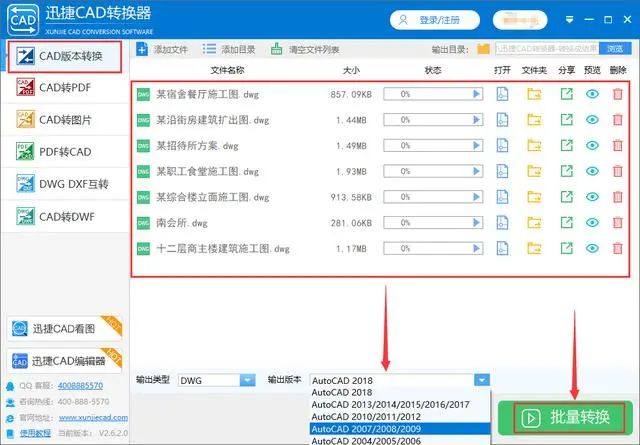Share 某宿舍餐厅施工图.dwg
The height and width of the screenshot is (445, 640).
[x=567, y=94]
